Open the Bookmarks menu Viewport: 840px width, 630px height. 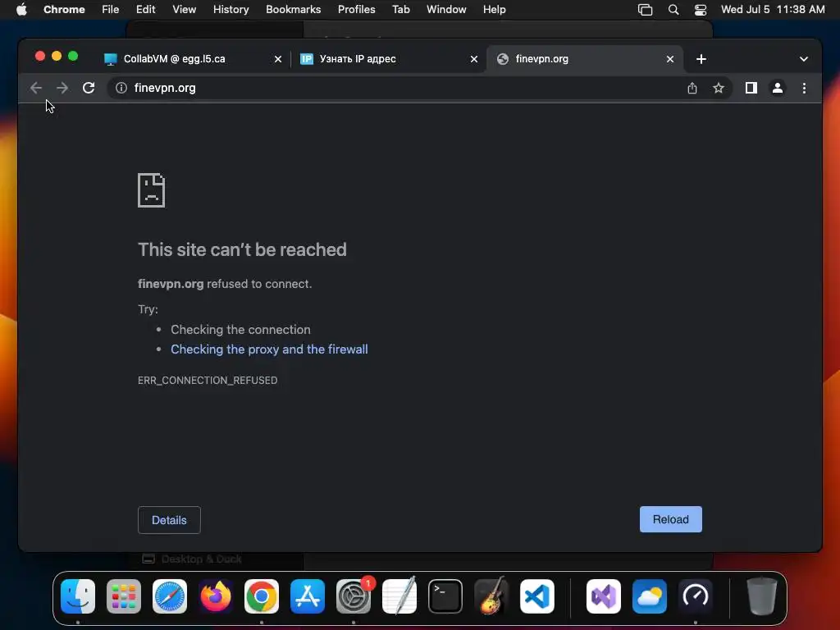click(294, 10)
